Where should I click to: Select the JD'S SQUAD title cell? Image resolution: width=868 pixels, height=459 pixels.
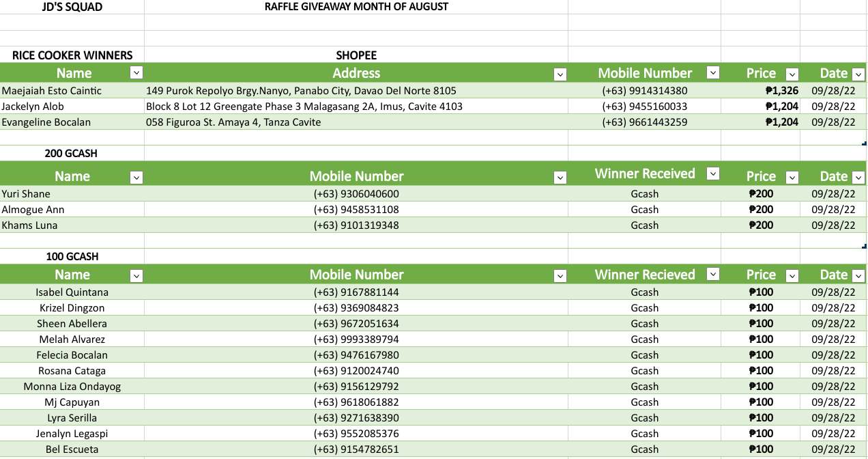72,7
